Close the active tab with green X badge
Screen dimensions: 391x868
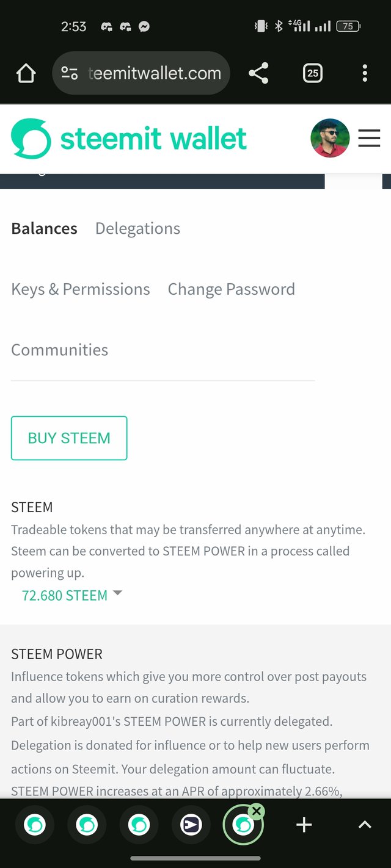(257, 811)
